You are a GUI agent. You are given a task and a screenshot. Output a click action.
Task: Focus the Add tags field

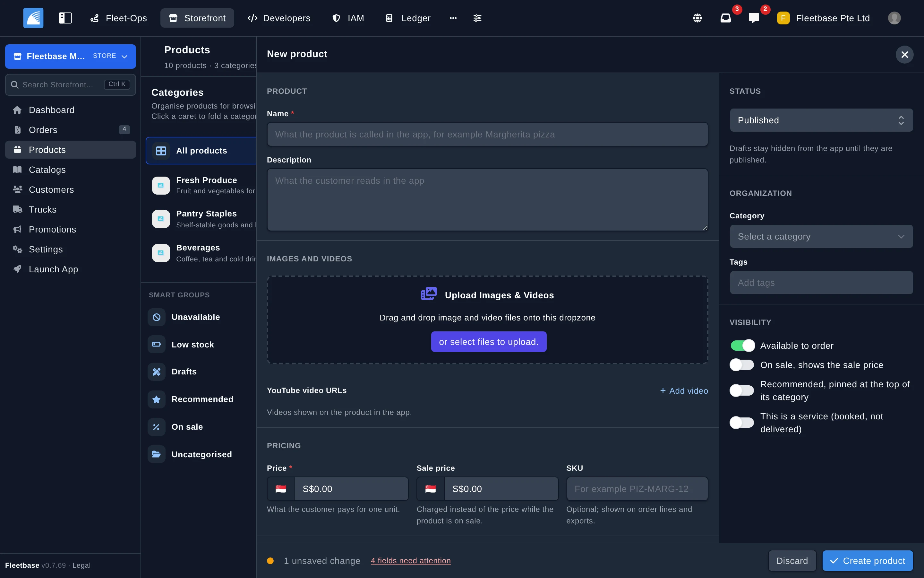pyautogui.click(x=821, y=283)
